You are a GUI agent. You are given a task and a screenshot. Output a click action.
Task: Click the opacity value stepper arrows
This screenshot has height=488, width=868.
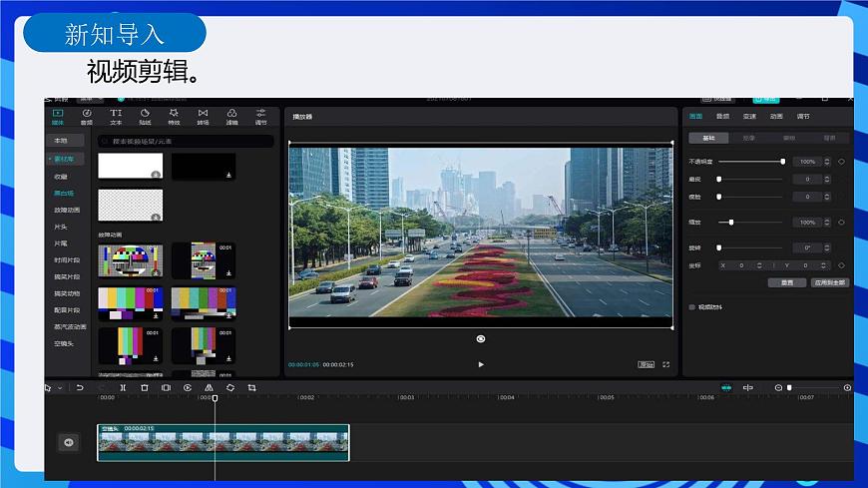(827, 162)
